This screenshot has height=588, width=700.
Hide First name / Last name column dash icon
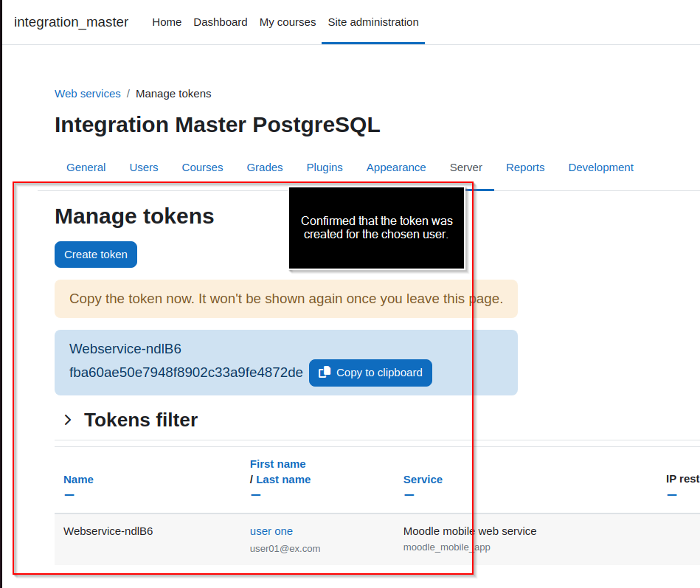point(255,495)
